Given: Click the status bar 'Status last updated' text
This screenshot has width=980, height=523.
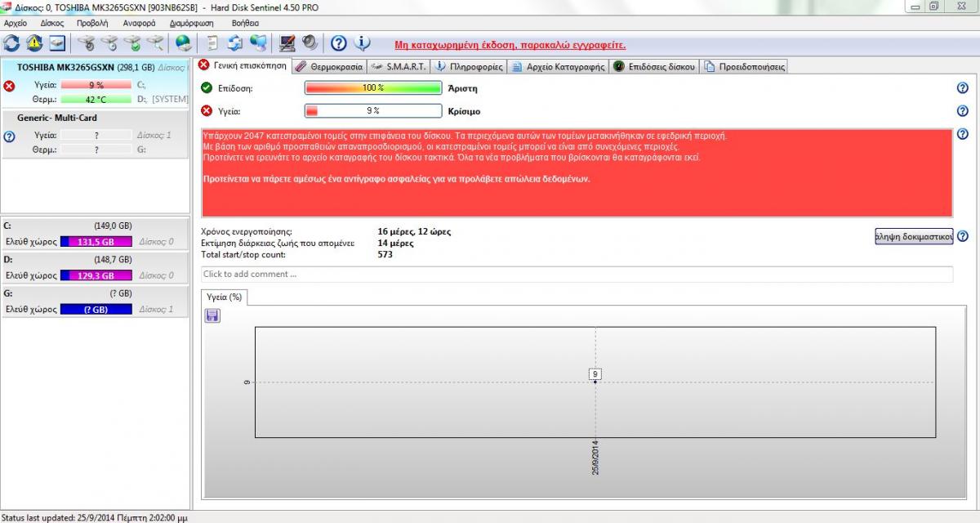Looking at the screenshot, I should click(96, 517).
